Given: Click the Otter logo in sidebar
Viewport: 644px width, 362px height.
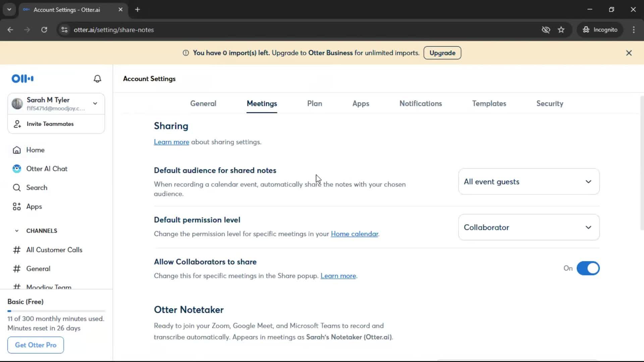Looking at the screenshot, I should coord(22,79).
